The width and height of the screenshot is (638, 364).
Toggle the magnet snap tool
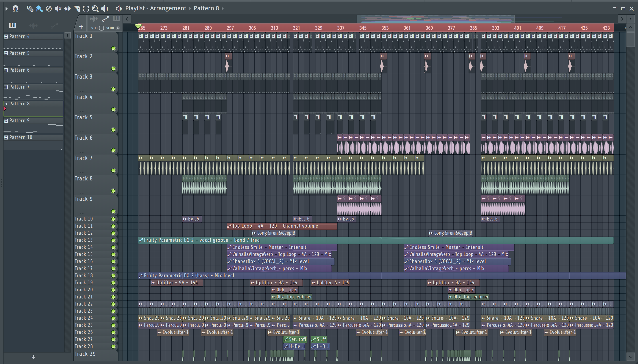point(16,8)
